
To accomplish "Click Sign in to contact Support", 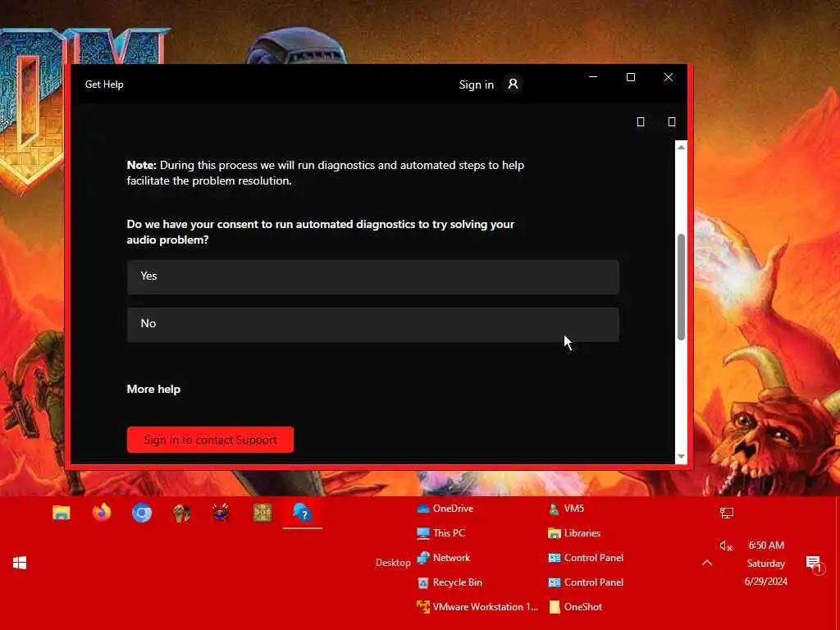I will coord(210,440).
